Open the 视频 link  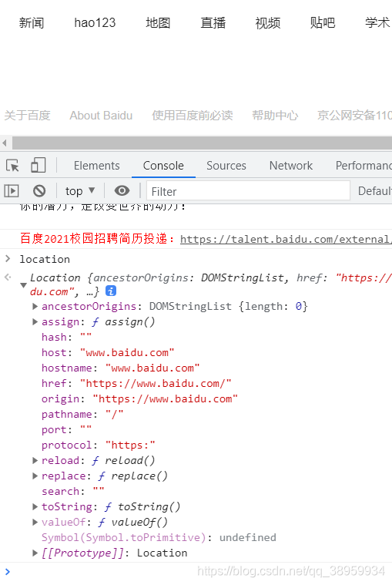pyautogui.click(x=267, y=23)
